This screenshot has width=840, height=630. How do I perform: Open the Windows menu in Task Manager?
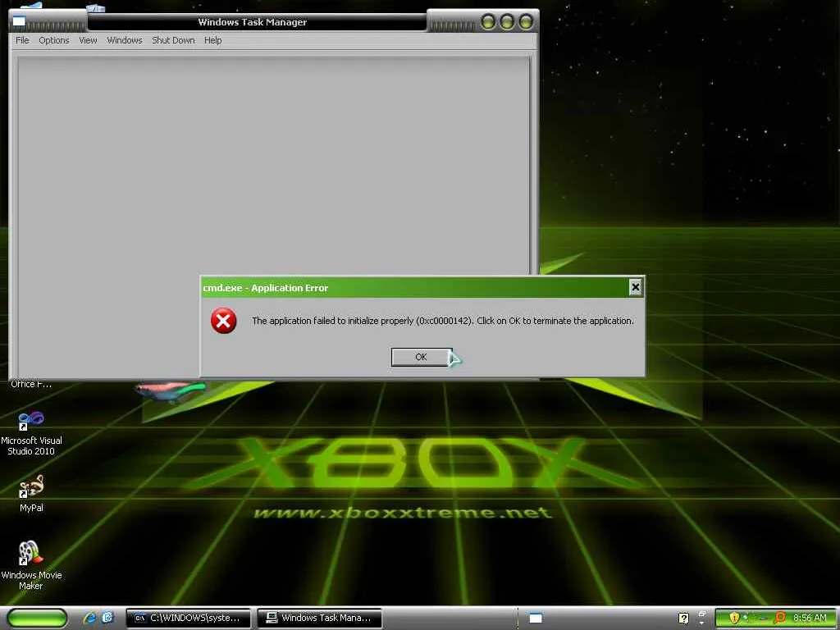(x=125, y=40)
